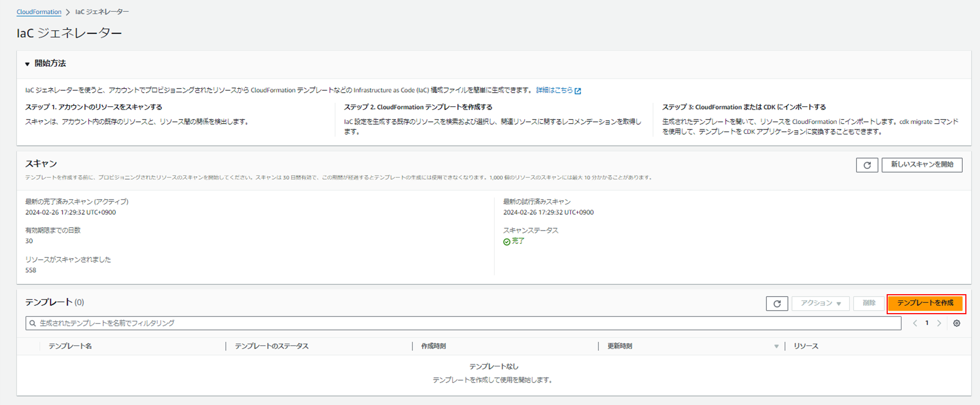Click the green 完了 status icon
Viewport: 980px width, 405px height.
click(506, 242)
